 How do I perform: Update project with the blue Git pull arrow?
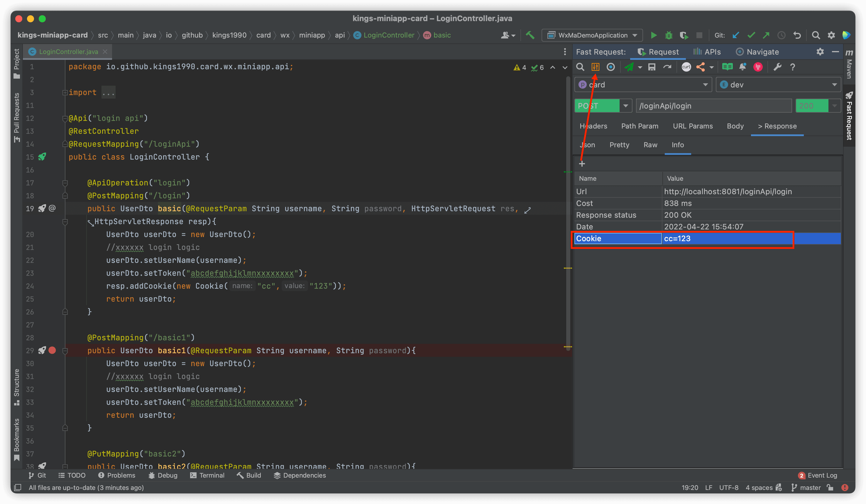pos(736,35)
